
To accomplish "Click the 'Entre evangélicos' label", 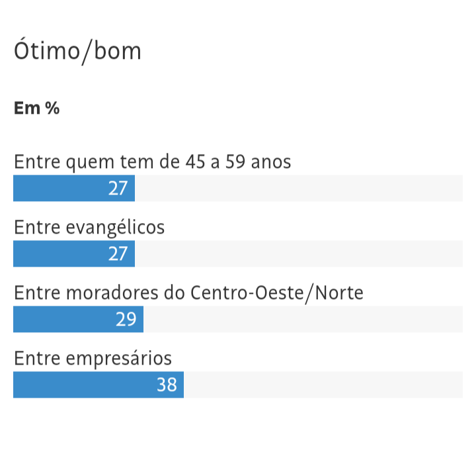I will pos(89,227).
